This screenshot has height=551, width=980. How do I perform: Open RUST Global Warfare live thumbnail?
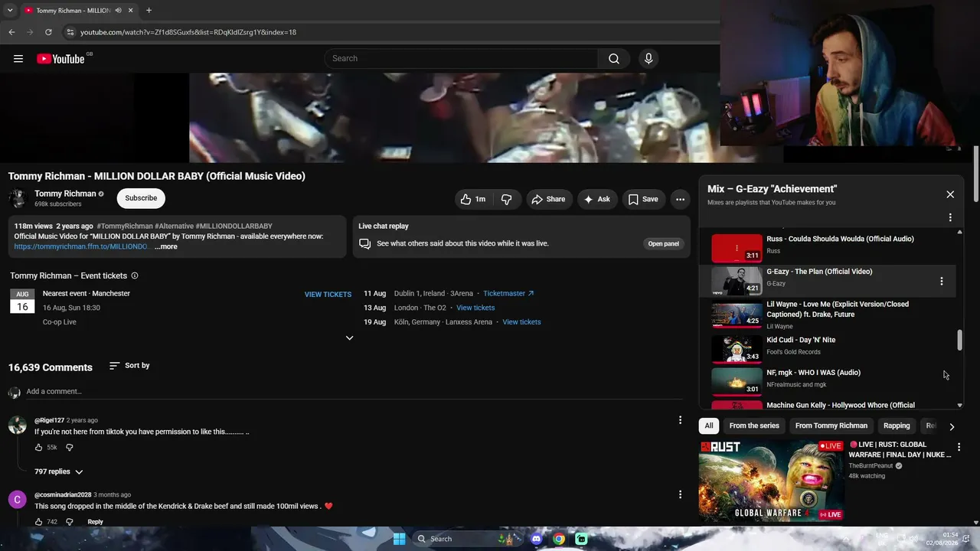[771, 481]
